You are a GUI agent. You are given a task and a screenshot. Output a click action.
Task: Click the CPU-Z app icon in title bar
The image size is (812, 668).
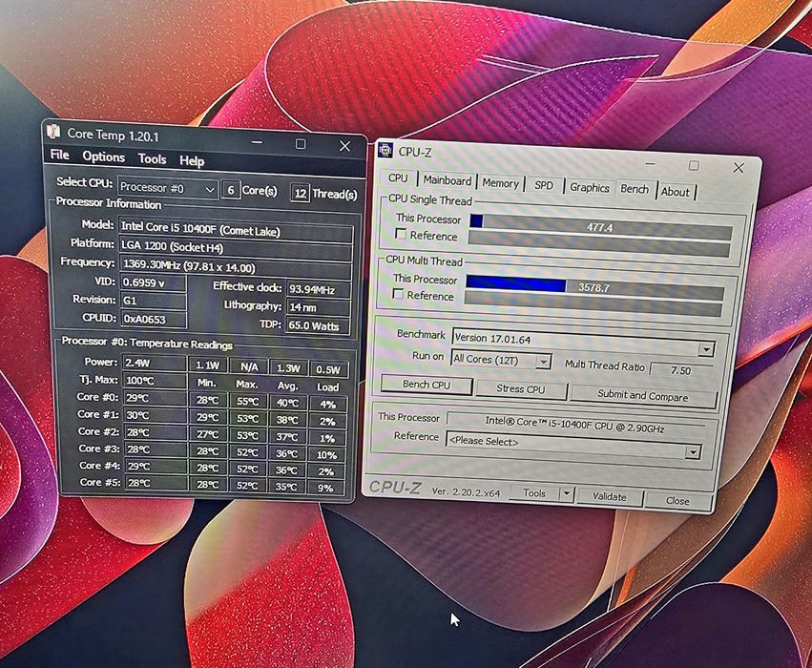(385, 150)
